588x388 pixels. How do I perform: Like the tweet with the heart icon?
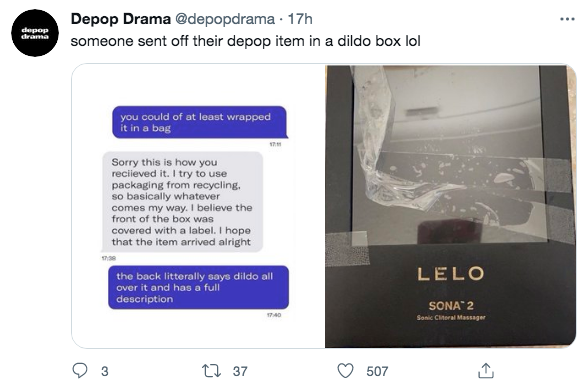[345, 371]
